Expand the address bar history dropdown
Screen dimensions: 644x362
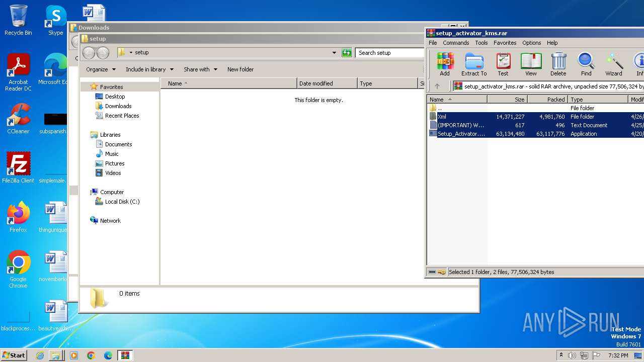[334, 52]
